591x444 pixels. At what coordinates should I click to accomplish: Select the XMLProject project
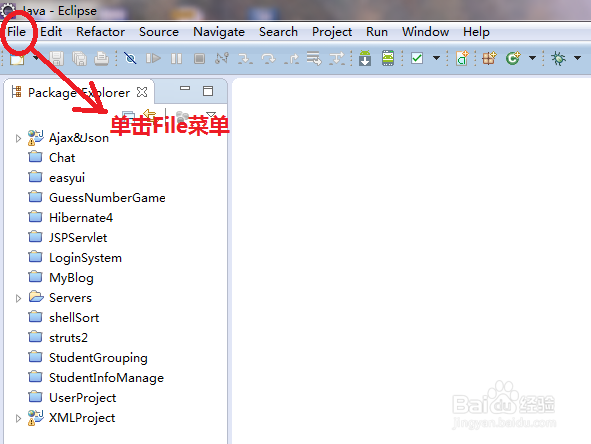[x=82, y=418]
